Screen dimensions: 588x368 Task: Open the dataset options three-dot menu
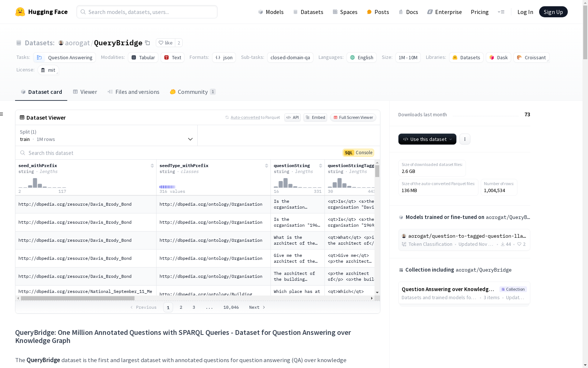(x=465, y=139)
